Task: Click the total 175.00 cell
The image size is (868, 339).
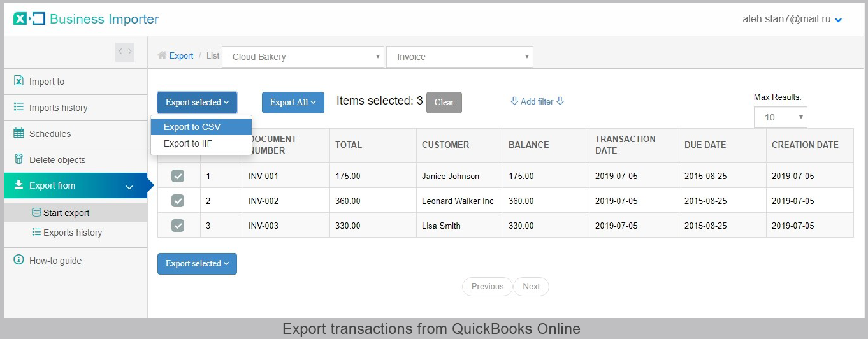Action: point(373,176)
